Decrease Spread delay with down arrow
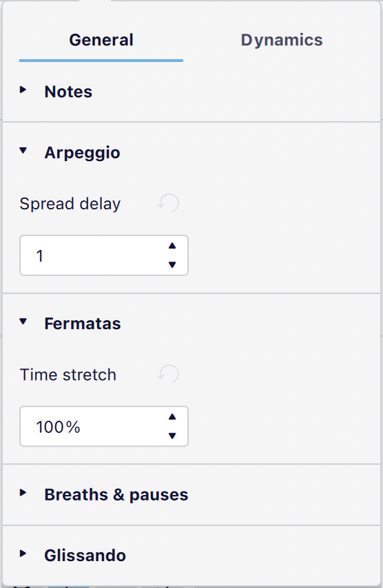The width and height of the screenshot is (383, 588). [x=172, y=265]
